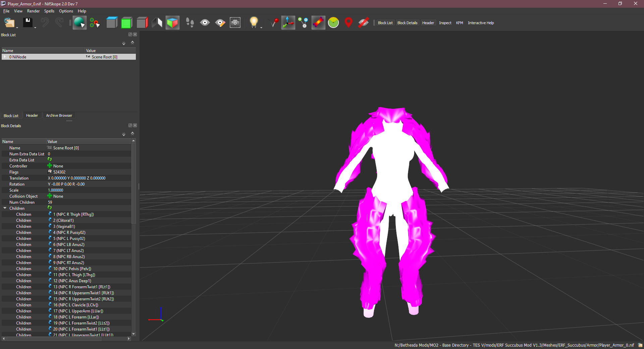Select child 10 (NPC Pelvis [Pelv])
This screenshot has width=644, height=349.
pyautogui.click(x=66, y=269)
